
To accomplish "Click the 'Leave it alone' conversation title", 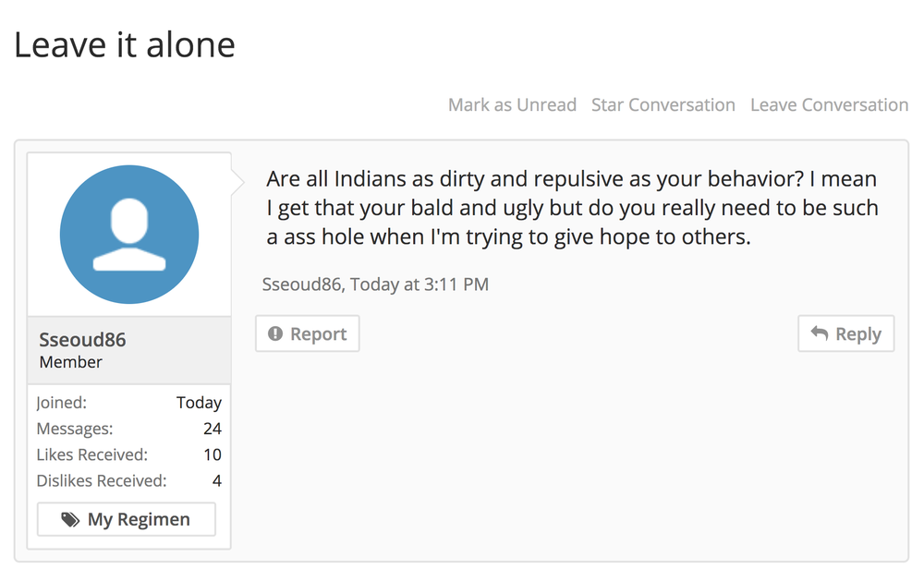I will point(125,44).
